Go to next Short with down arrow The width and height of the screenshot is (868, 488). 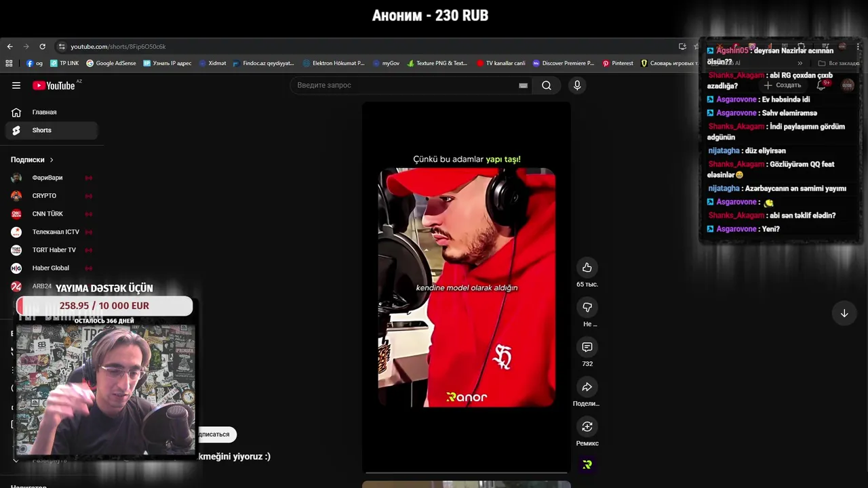tap(844, 313)
